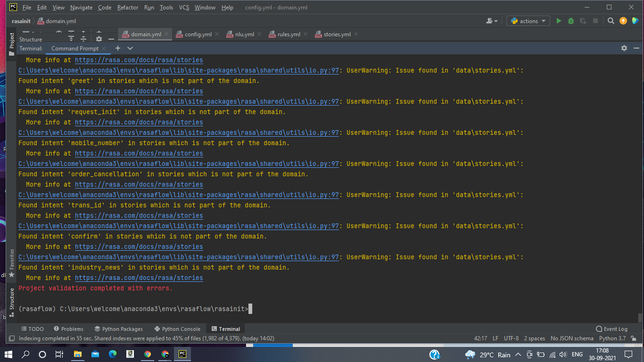The image size is (644, 362).
Task: Expand all nodes in the Structure panel
Action: 71,39
